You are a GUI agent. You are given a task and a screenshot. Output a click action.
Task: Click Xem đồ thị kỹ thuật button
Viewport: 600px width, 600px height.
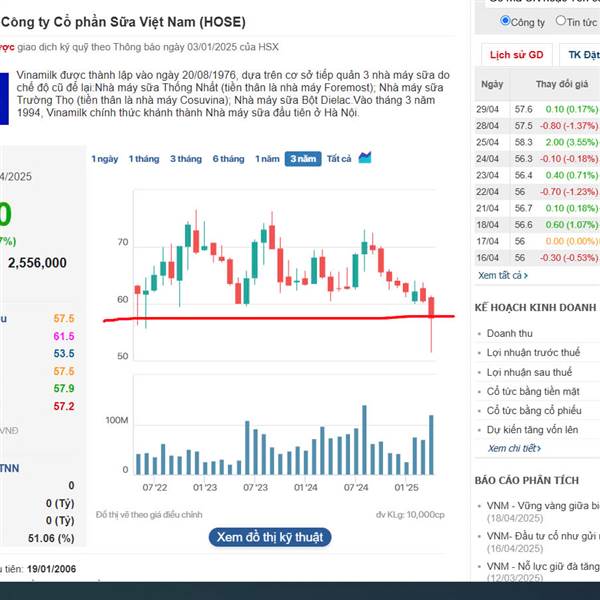[x=270, y=537]
